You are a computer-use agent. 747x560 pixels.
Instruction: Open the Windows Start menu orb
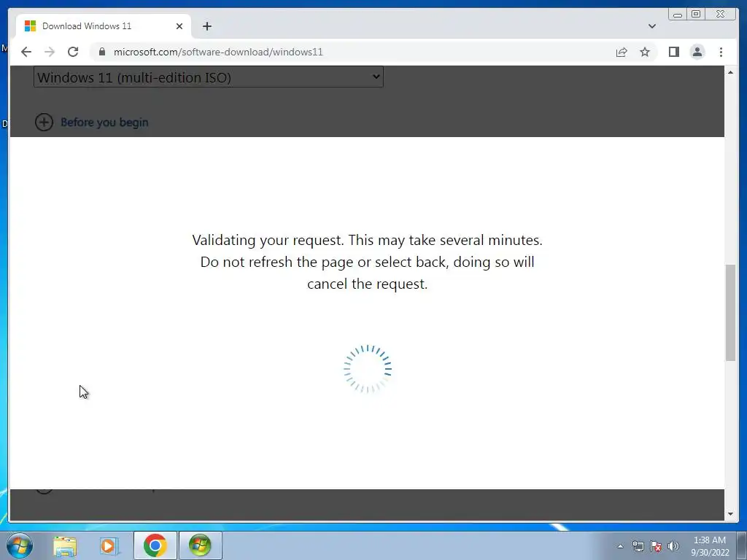point(20,545)
